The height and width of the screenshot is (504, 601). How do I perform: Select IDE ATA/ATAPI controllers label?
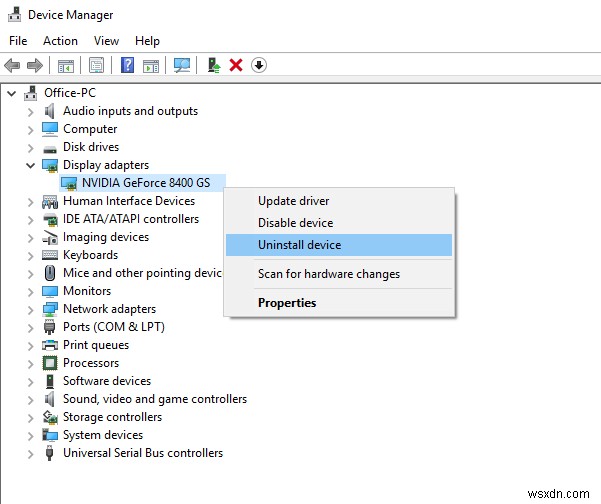[x=131, y=219]
